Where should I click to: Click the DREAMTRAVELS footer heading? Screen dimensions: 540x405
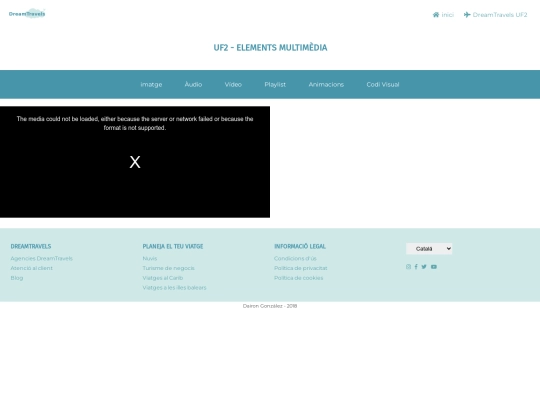(31, 246)
